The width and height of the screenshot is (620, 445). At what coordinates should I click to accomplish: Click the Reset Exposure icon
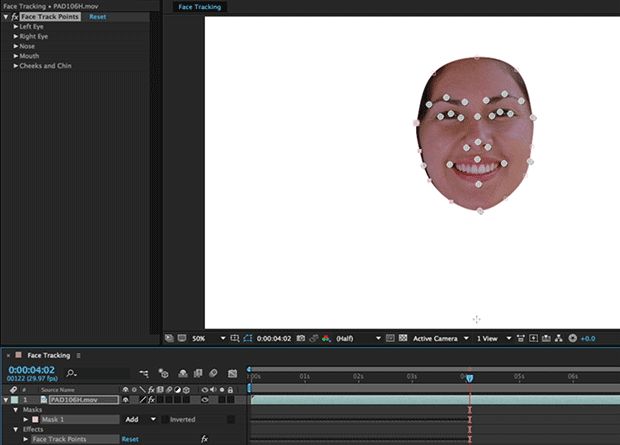(573, 338)
